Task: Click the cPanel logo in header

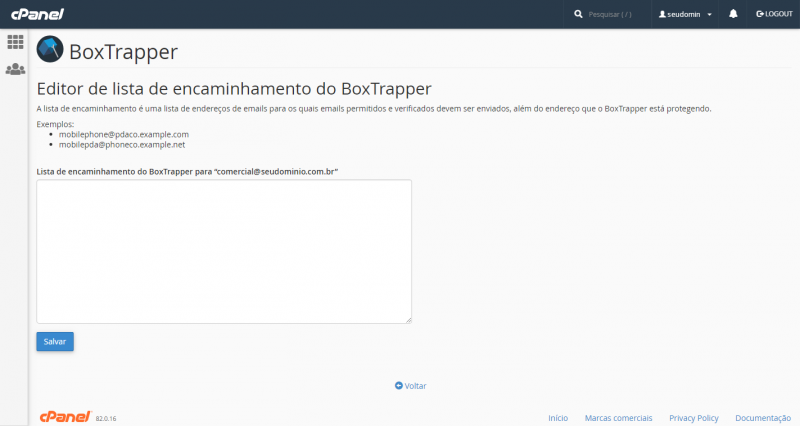Action: (37, 14)
